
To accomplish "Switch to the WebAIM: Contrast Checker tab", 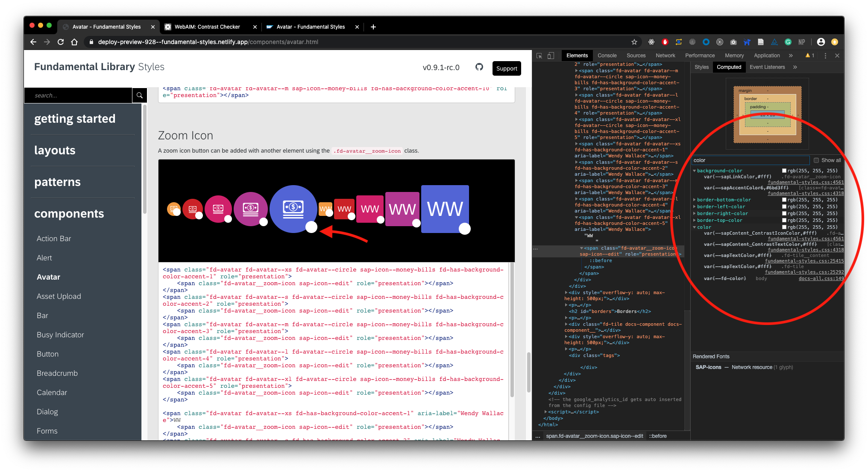I will (207, 27).
